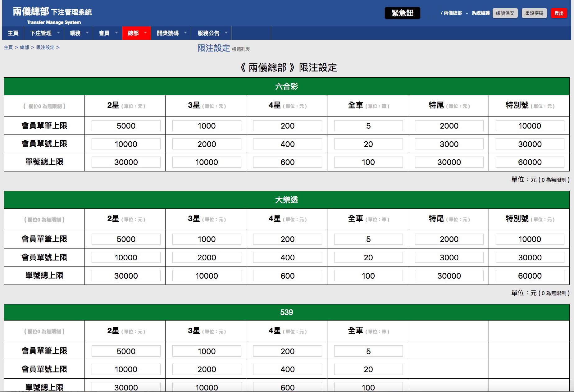
Task: Click the 限注設定 breadcrumb link
Action: point(45,48)
